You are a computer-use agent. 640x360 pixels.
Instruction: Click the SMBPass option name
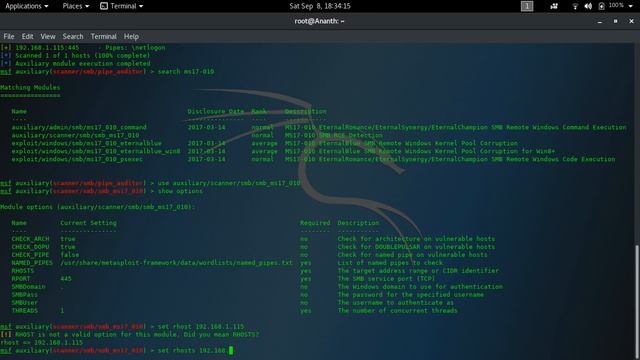pyautogui.click(x=24, y=295)
